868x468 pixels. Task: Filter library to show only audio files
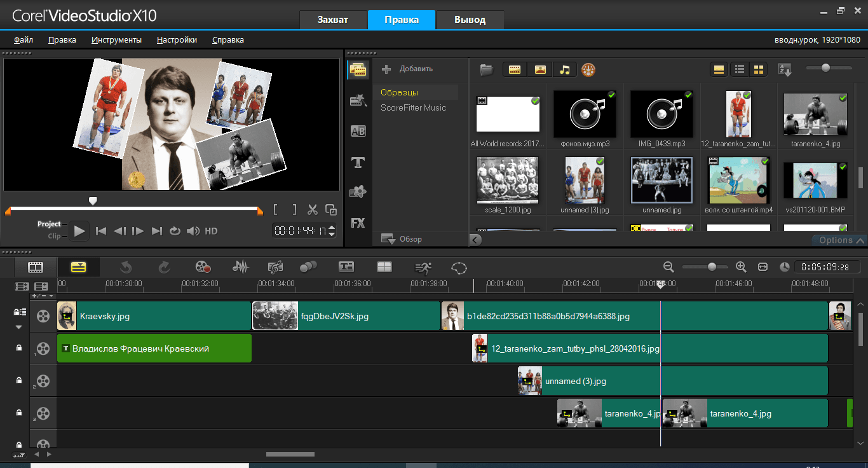(x=565, y=69)
